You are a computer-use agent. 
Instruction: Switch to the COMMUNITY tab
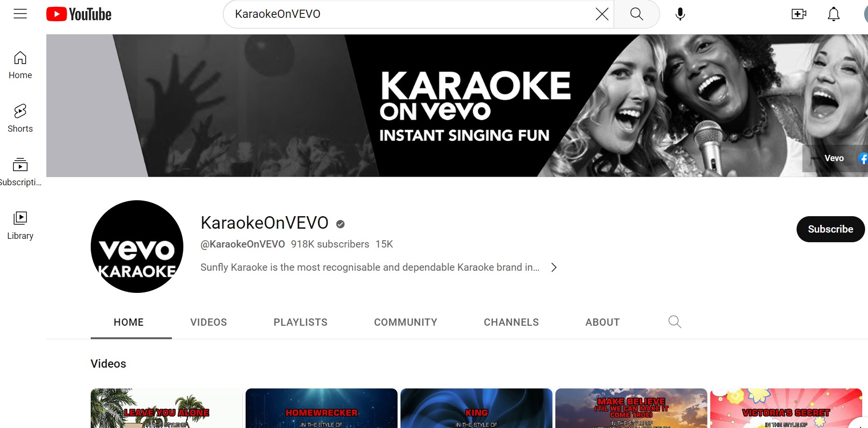(x=406, y=322)
